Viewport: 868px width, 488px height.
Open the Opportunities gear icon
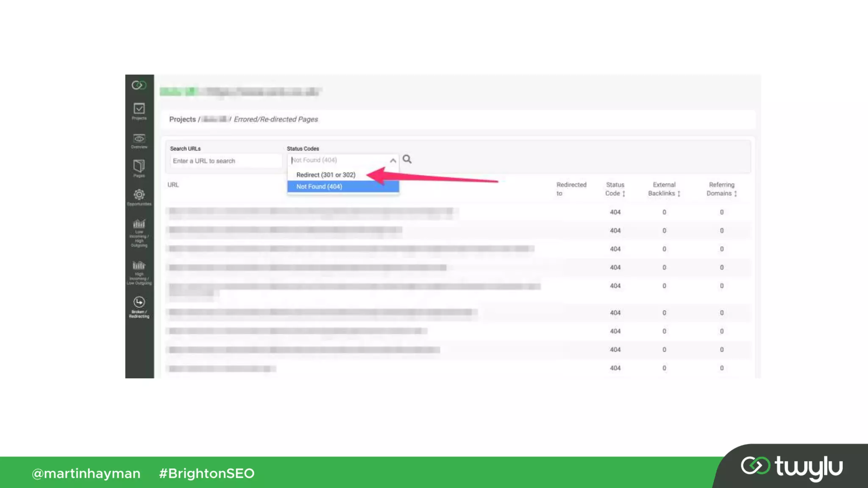coord(139,197)
